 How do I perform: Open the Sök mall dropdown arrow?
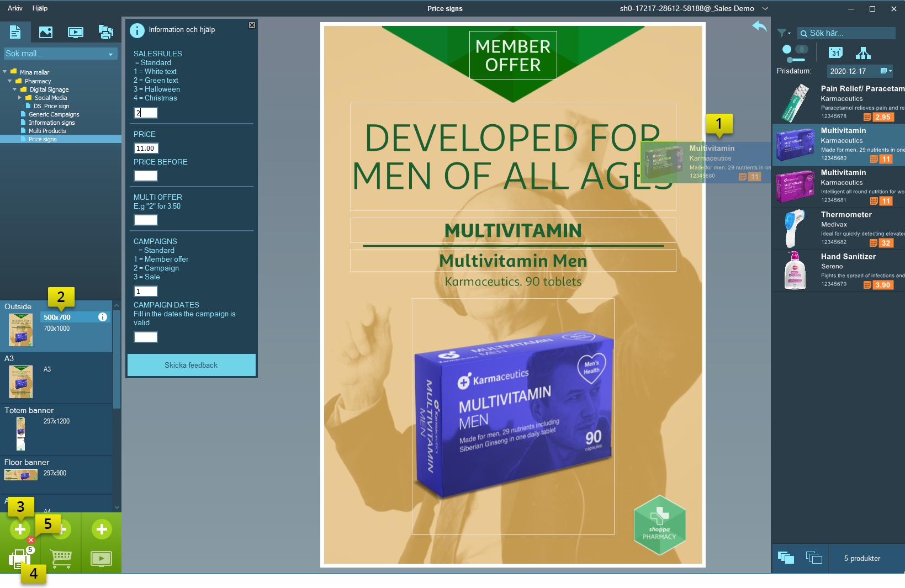click(x=110, y=54)
